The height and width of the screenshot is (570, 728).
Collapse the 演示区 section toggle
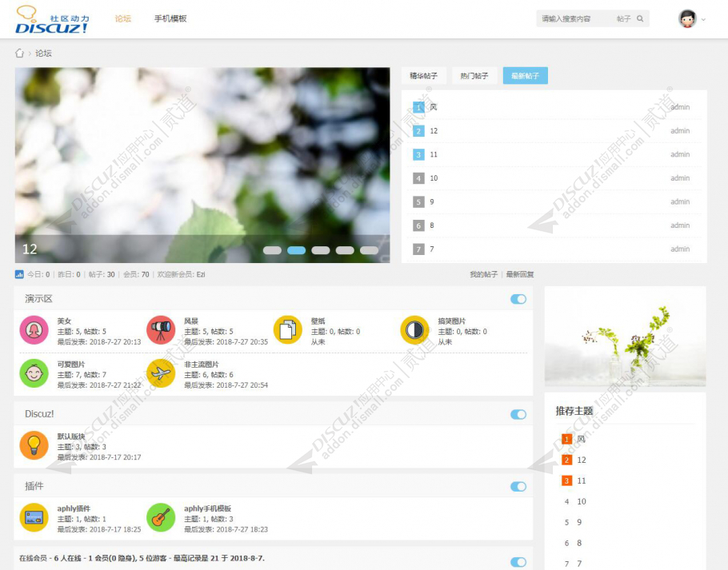pos(518,299)
